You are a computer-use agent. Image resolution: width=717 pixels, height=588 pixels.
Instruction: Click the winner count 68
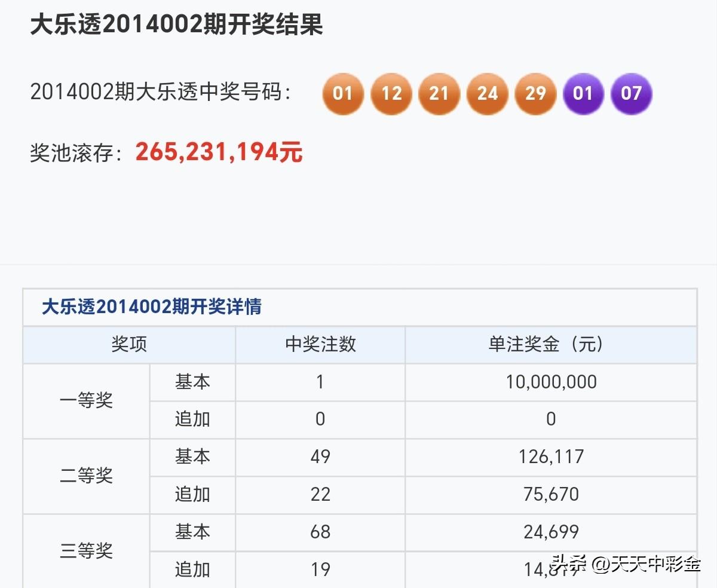(320, 531)
